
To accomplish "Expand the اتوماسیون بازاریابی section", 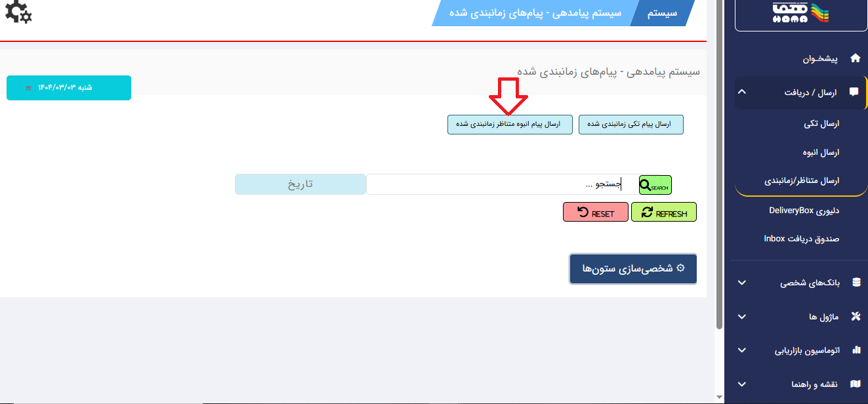I will click(x=742, y=350).
